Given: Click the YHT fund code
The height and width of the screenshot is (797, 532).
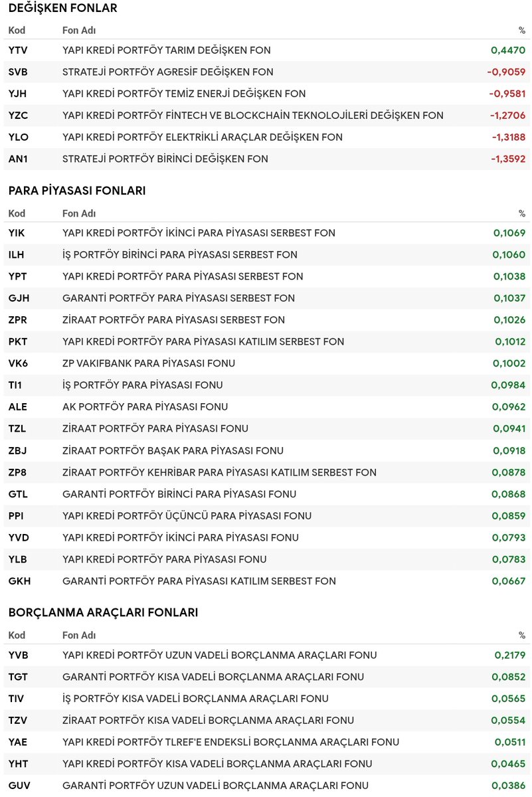Looking at the screenshot, I should tap(18, 764).
